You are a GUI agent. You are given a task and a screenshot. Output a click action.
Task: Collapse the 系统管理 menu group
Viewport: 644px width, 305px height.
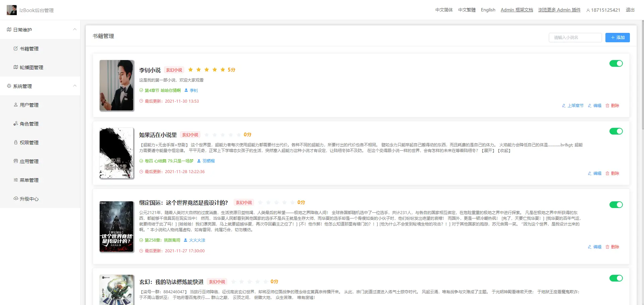[x=74, y=86]
